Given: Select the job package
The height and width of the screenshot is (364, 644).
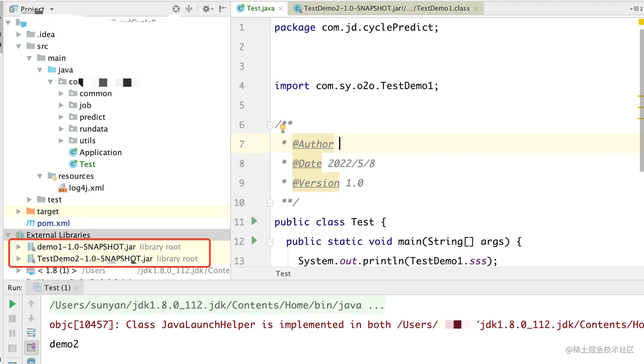Looking at the screenshot, I should (x=85, y=105).
